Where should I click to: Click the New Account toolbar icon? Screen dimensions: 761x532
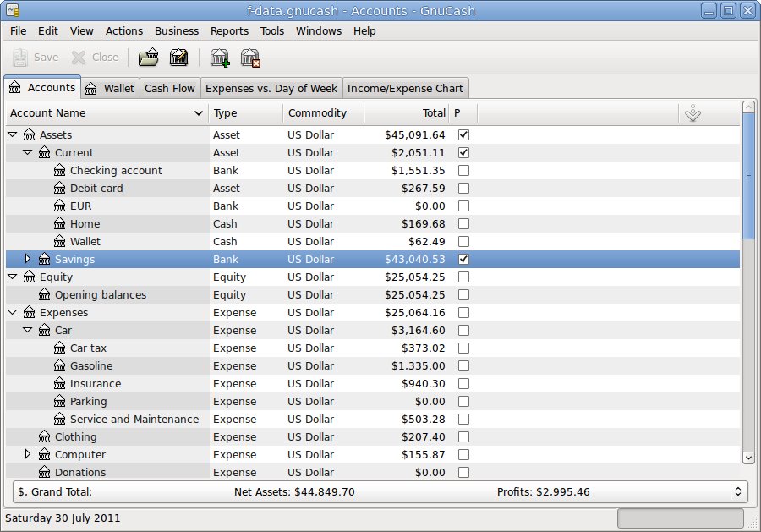coord(220,58)
